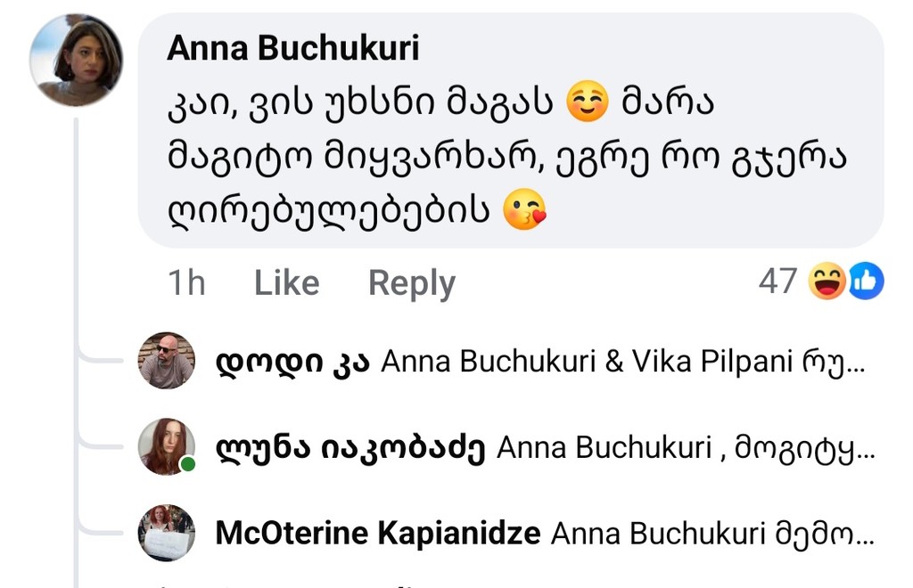This screenshot has width=913, height=588.
Task: Open დოდი კა's profile name link
Action: (x=292, y=362)
